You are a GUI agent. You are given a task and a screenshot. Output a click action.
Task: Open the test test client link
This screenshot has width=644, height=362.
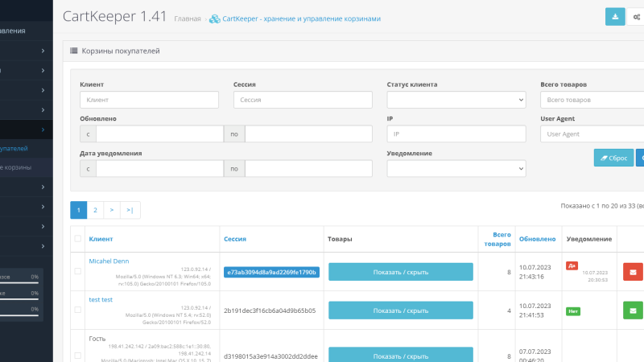(x=101, y=299)
